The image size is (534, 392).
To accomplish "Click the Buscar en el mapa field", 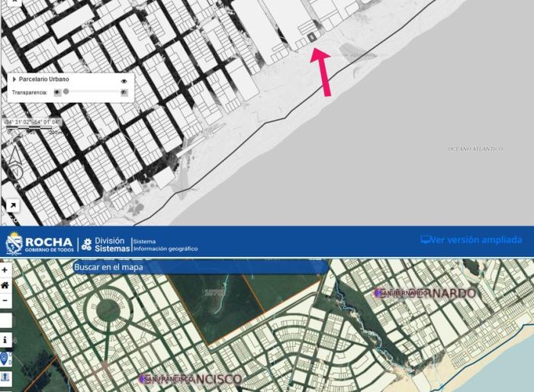I will point(201,267).
